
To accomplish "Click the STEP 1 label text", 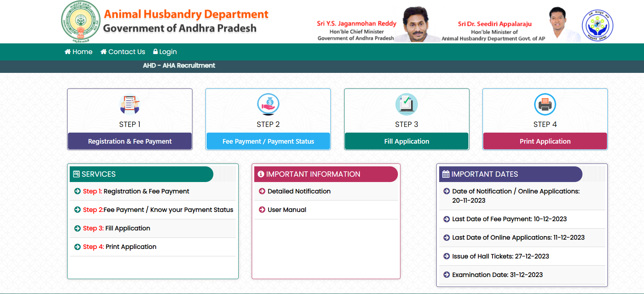I will 130,124.
